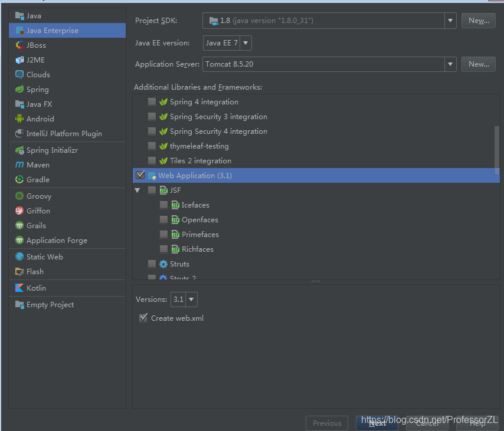Select Primefaces label in list
This screenshot has width=504, height=431.
click(x=200, y=235)
